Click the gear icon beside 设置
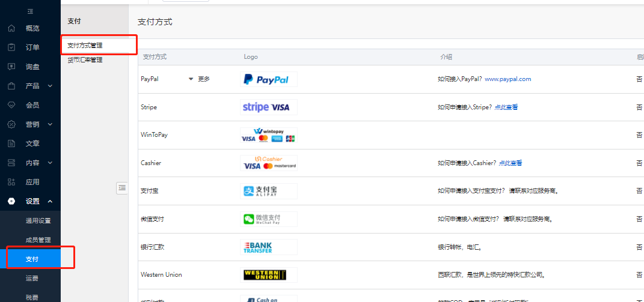The height and width of the screenshot is (302, 644). coord(11,201)
